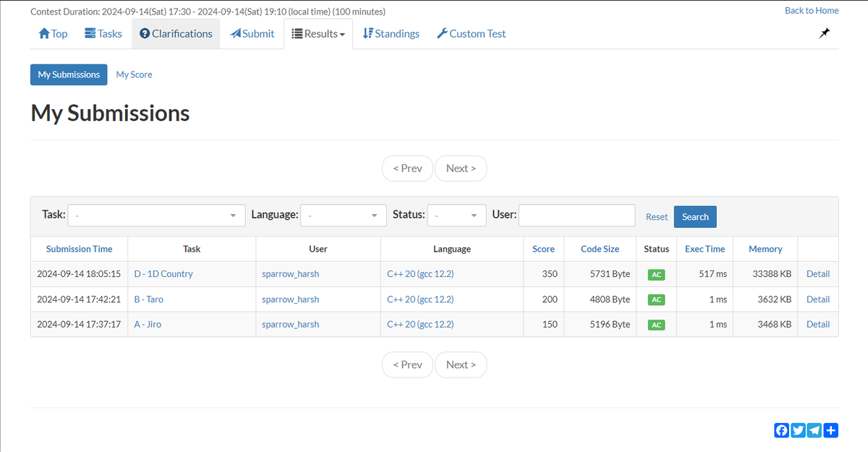Share on Twitter icon
Image resolution: width=868 pixels, height=452 pixels.
pos(798,430)
